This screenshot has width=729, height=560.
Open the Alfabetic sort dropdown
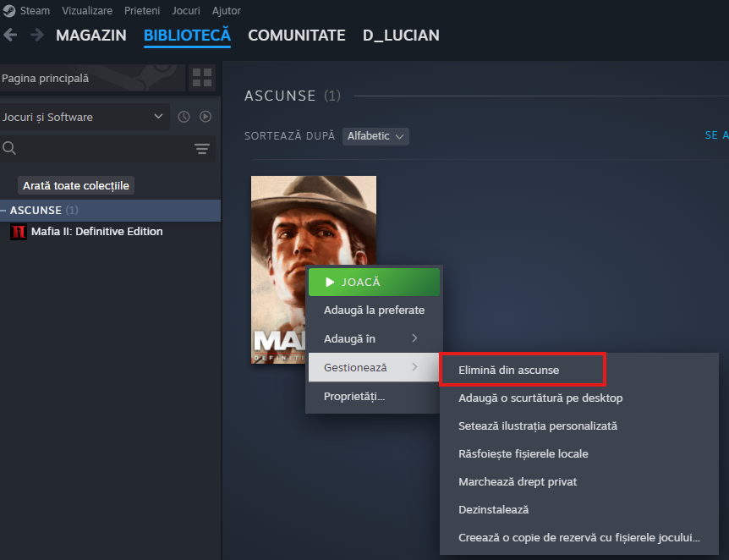point(375,136)
